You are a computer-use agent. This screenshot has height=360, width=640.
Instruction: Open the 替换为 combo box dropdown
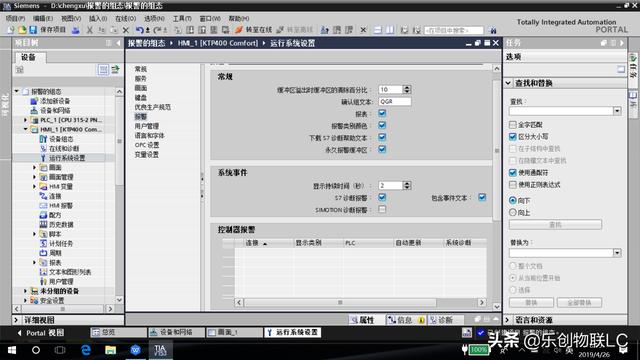[x=617, y=253]
